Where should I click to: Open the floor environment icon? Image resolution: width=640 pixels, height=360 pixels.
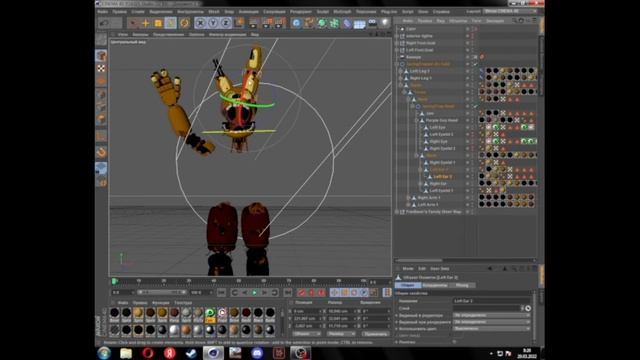360,24
